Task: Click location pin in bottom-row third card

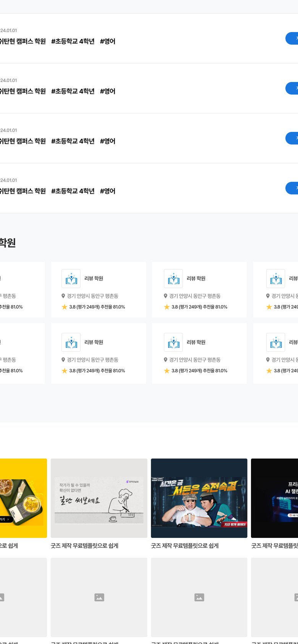Action: 166,360
